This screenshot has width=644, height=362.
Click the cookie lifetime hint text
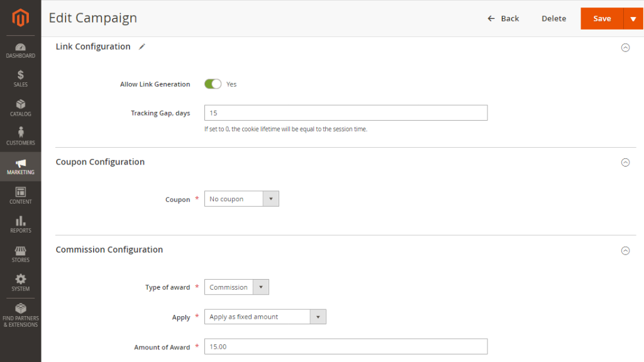[x=286, y=129]
